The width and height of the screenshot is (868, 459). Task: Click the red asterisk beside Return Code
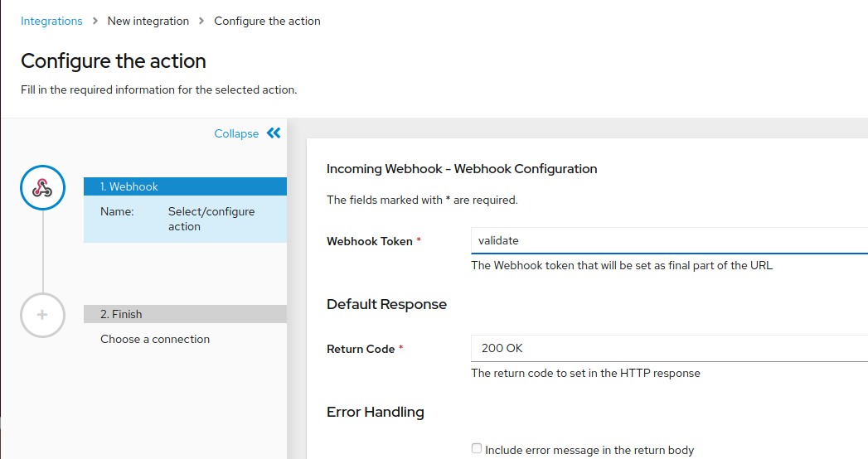click(400, 347)
